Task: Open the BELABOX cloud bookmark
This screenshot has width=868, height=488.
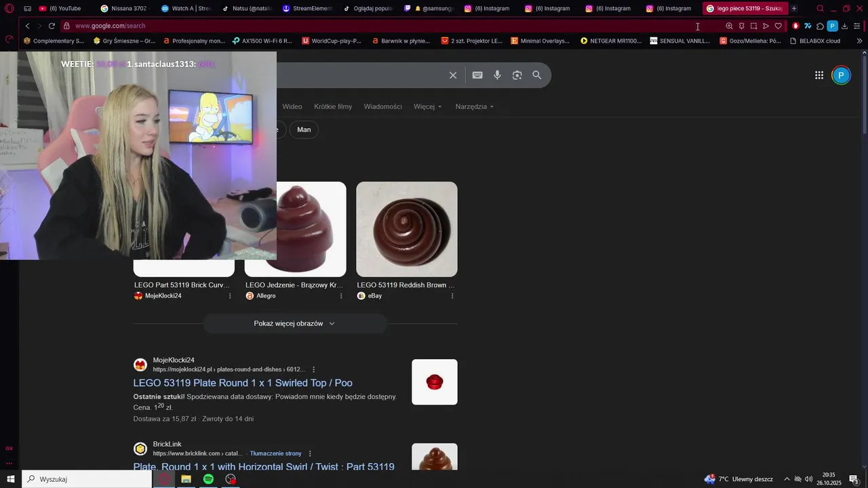Action: [815, 41]
